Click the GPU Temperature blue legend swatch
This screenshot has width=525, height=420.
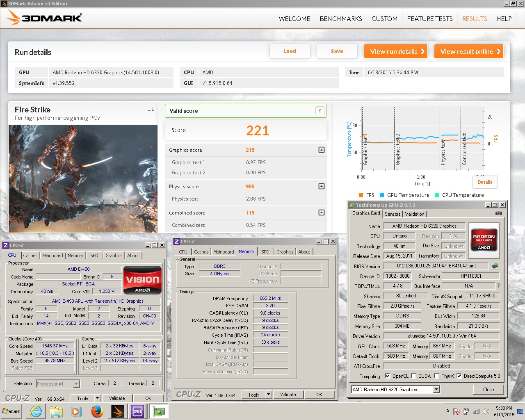(382, 195)
